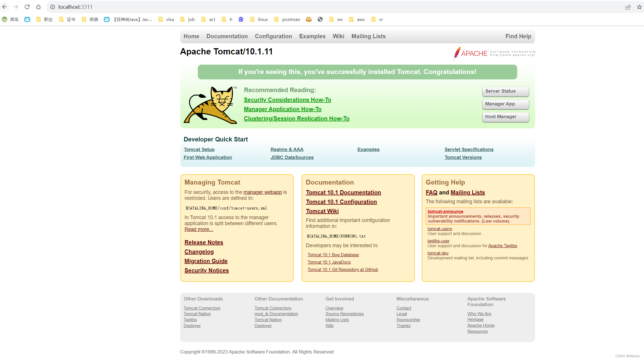Open the 狂神说Java bookmark

pos(128,19)
